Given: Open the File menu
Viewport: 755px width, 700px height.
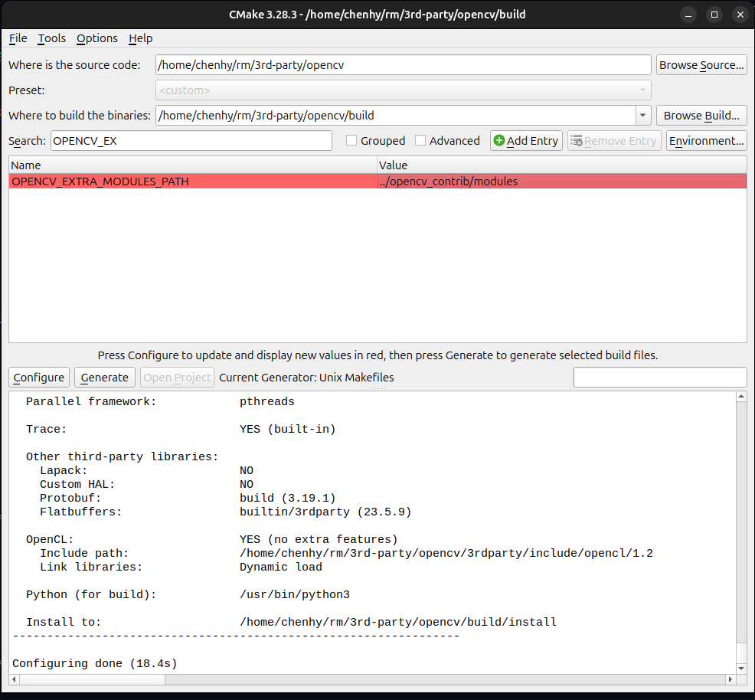Looking at the screenshot, I should pyautogui.click(x=18, y=38).
